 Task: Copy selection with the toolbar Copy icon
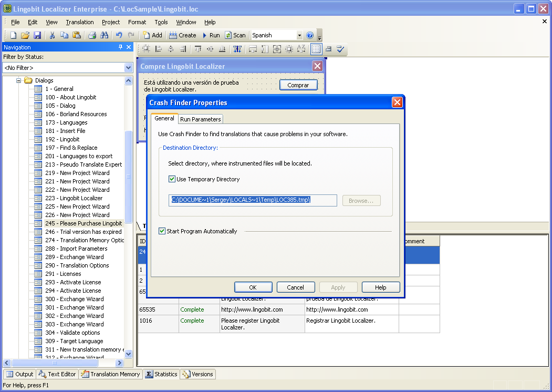point(64,35)
